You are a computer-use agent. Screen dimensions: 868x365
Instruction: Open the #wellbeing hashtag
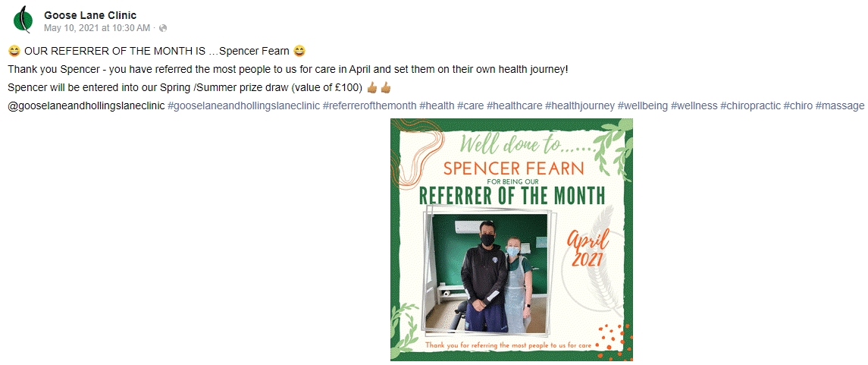642,105
